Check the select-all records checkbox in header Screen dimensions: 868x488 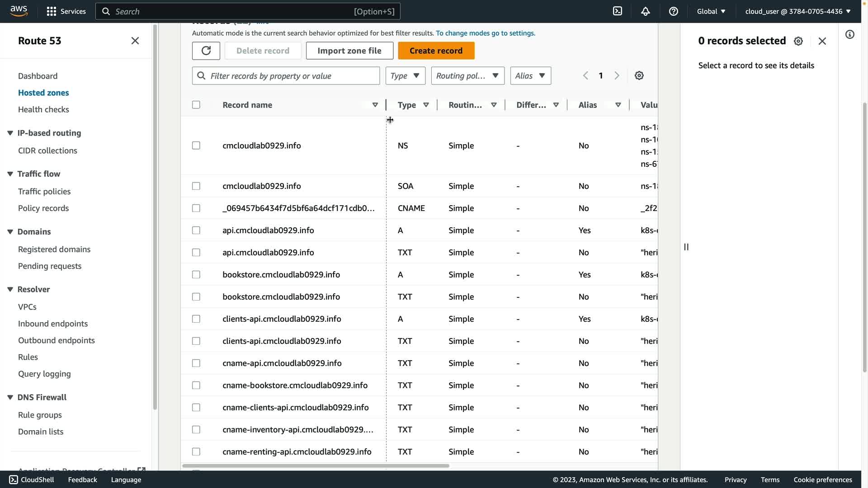pyautogui.click(x=196, y=105)
